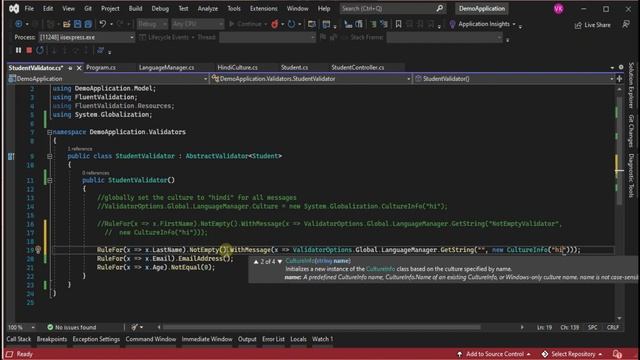Click the quick actions screwdriver icon on line 19

point(38,250)
